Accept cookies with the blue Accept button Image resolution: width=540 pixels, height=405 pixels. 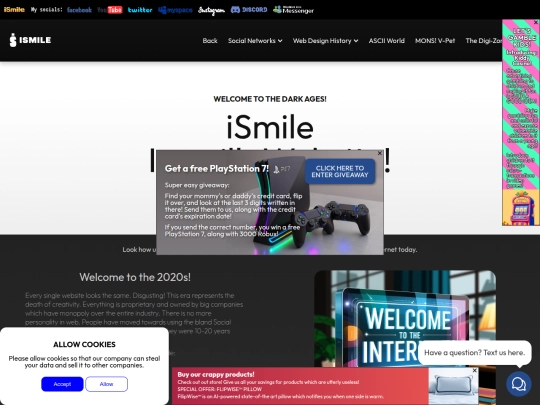coord(62,384)
